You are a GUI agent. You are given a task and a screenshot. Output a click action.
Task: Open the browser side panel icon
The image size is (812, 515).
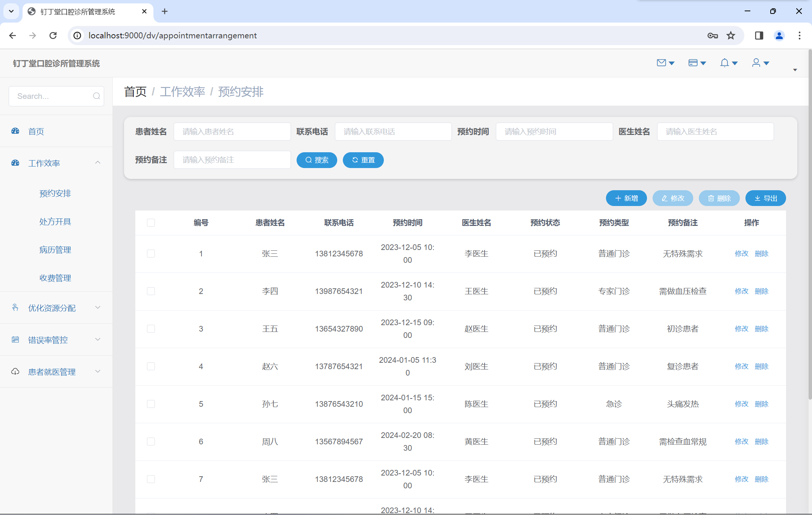(x=759, y=35)
